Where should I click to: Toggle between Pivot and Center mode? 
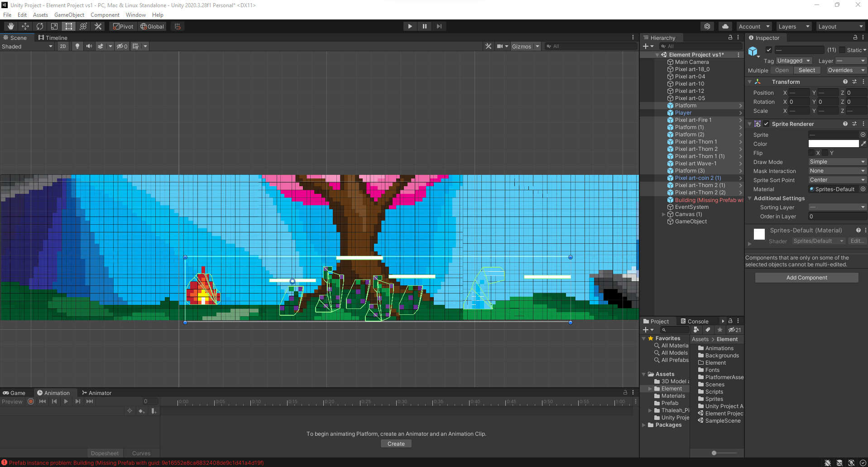(122, 26)
